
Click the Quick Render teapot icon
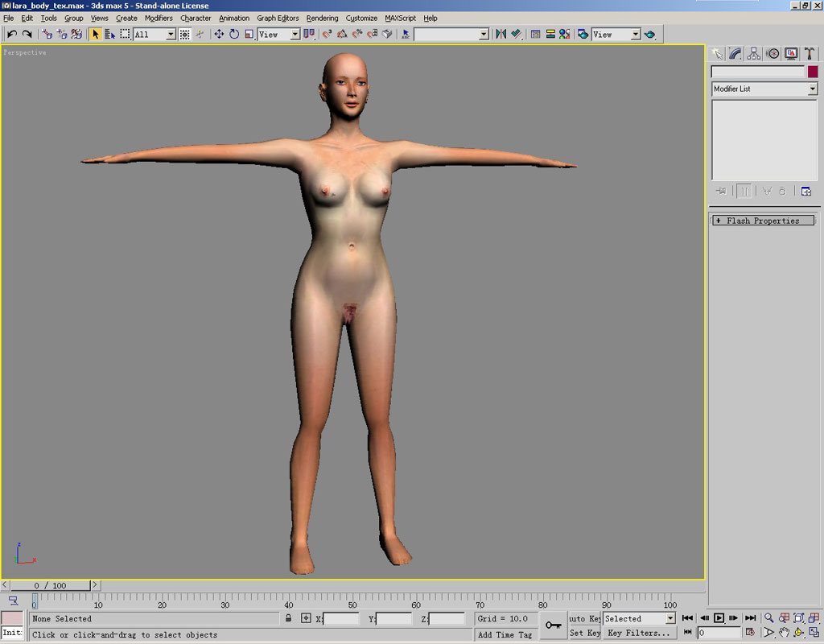[649, 34]
